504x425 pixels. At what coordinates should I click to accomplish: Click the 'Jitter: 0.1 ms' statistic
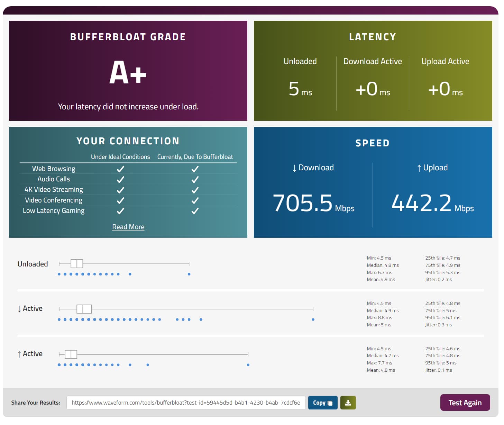439,370
